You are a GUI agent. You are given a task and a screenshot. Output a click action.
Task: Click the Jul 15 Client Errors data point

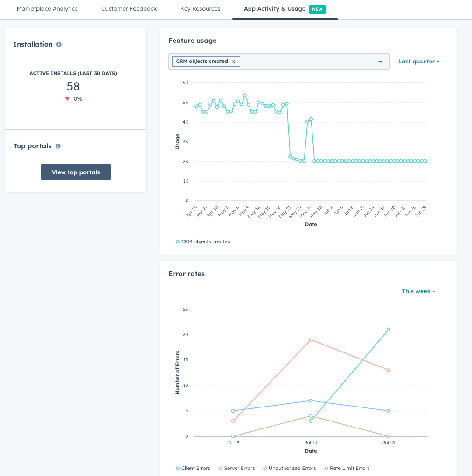[x=388, y=330]
